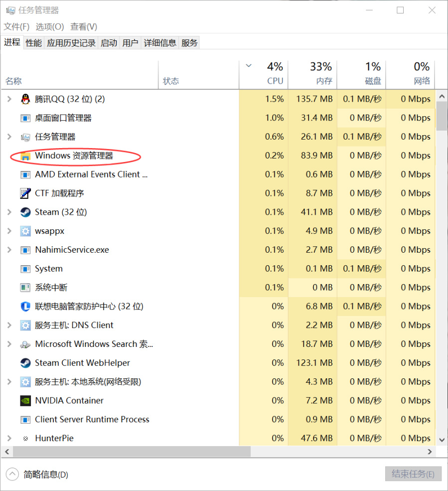Select the 进程 tab
This screenshot has width=448, height=491.
(12, 42)
